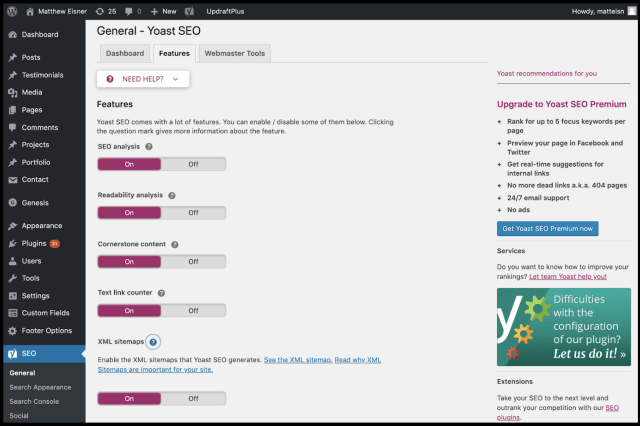
Task: Turn SEO analysis Off
Action: click(x=193, y=164)
